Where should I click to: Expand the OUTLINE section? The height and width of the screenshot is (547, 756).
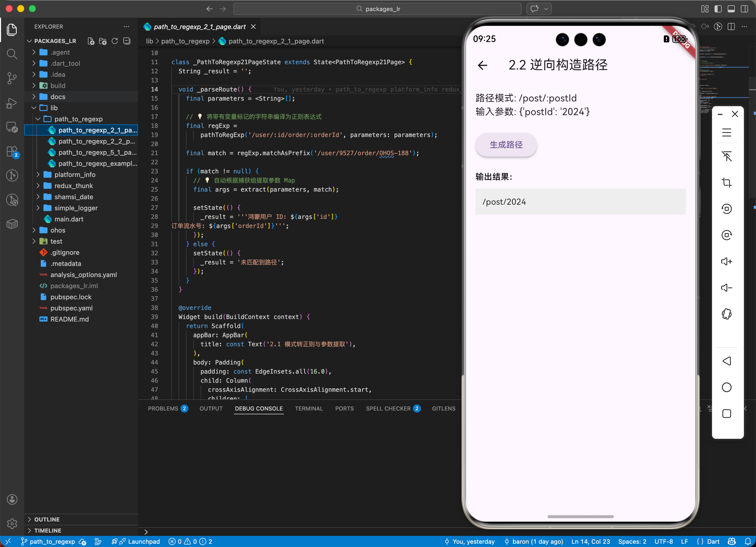coord(47,519)
